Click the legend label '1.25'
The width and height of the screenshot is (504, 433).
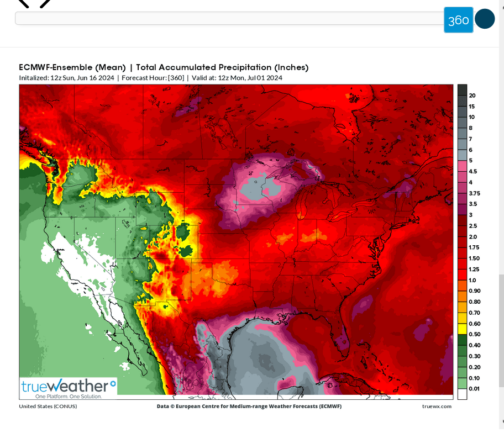(x=474, y=269)
